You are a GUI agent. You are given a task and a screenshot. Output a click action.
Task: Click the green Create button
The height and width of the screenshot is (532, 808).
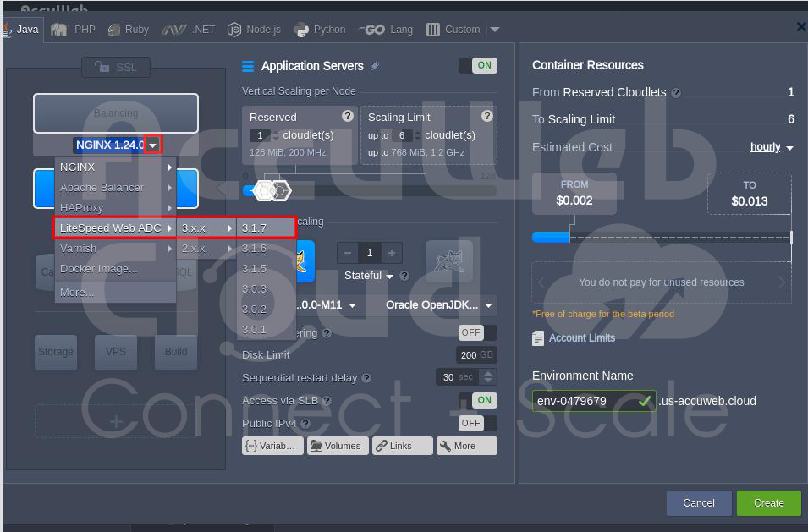click(768, 502)
